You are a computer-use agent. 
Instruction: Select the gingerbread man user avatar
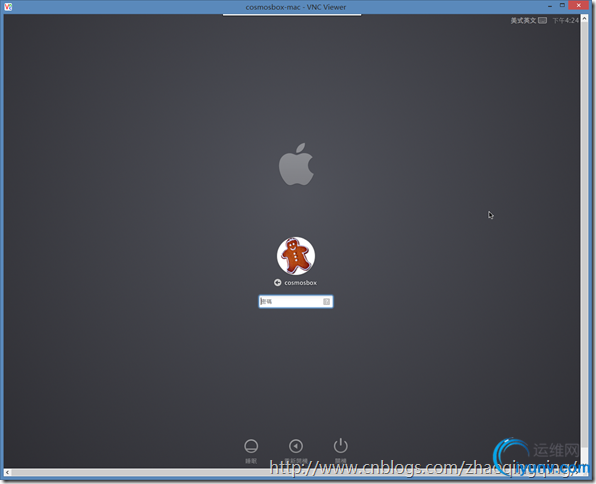click(296, 256)
